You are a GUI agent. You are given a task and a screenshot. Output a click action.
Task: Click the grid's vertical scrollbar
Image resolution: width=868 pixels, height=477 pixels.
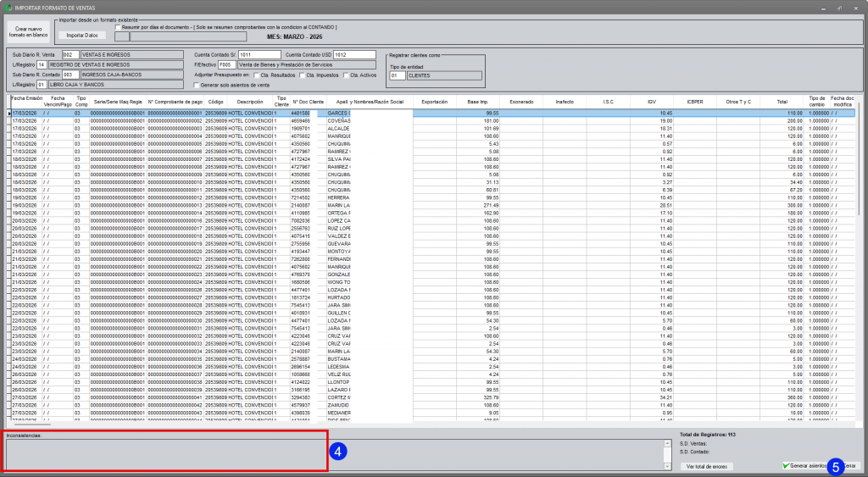tap(860, 160)
